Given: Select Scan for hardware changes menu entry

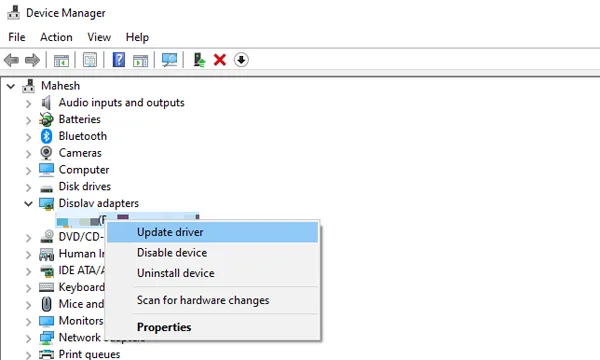Looking at the screenshot, I should [212, 300].
